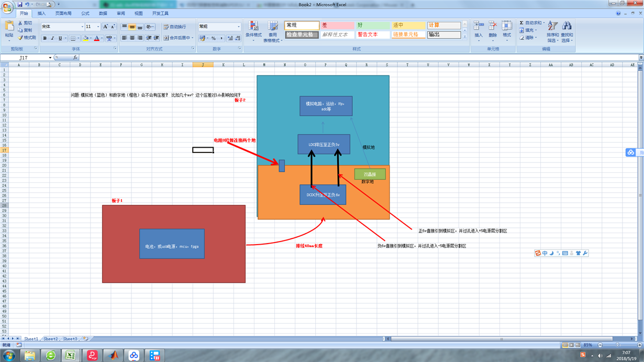Click the AutoSum (自动求和) sigma icon

tap(521, 23)
